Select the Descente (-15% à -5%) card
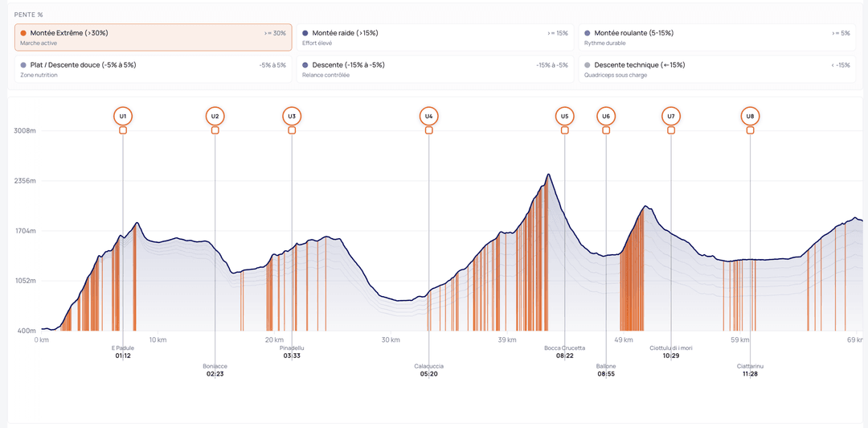The height and width of the screenshot is (428, 868). click(434, 69)
